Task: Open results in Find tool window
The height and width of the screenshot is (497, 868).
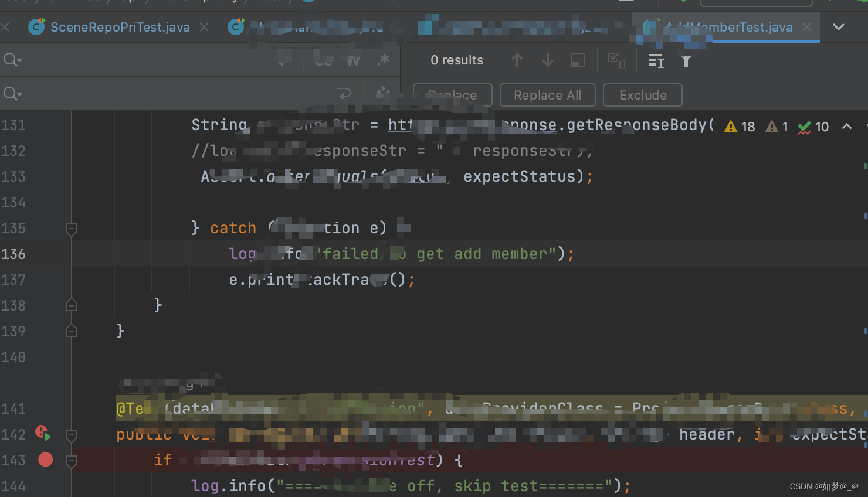Action: point(578,60)
